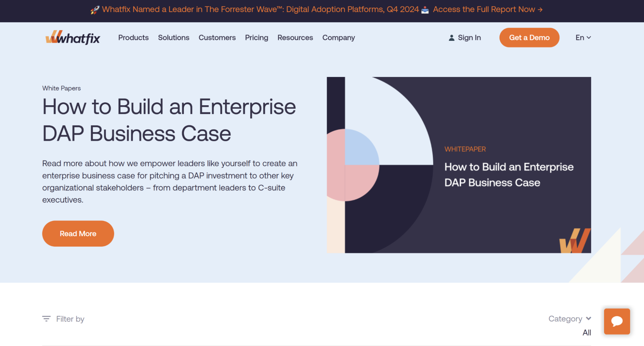Click the Whatfix logo in header
Viewport: 644px width, 346px height.
73,38
